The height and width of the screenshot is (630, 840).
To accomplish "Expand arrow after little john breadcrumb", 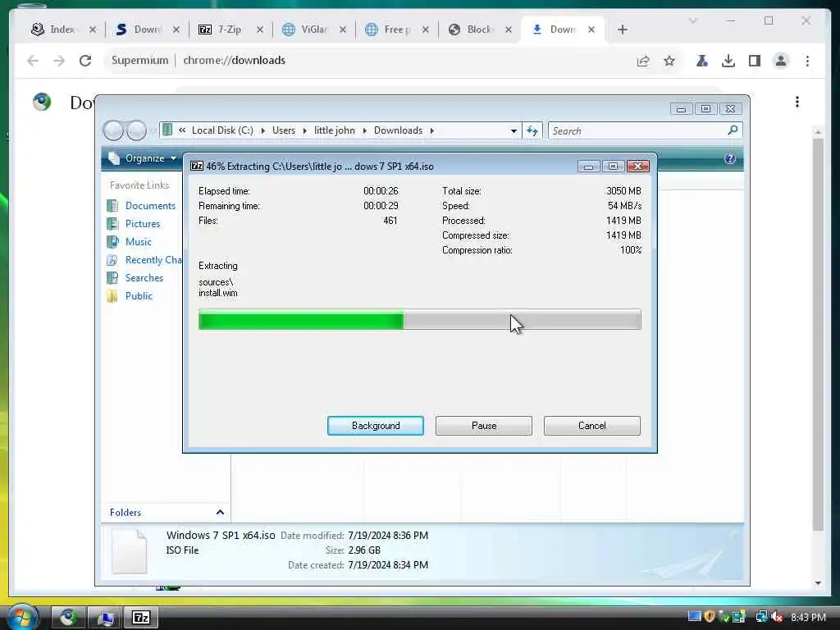I will pos(364,130).
